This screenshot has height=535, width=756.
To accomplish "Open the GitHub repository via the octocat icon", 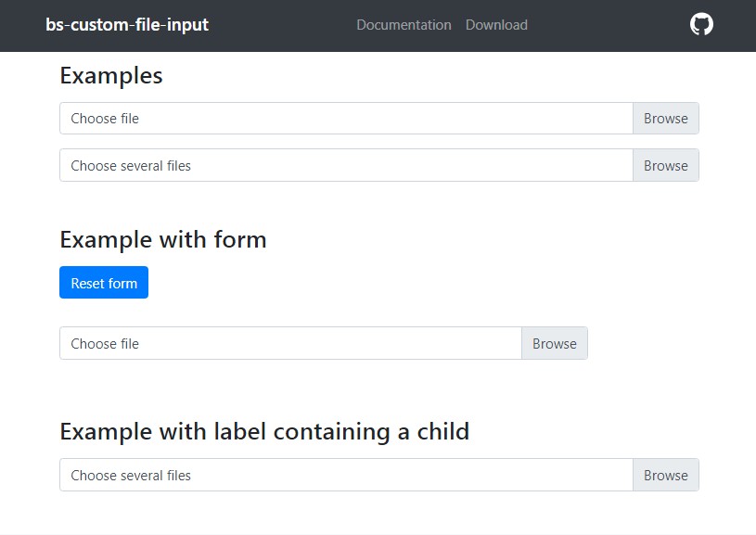I will [701, 24].
